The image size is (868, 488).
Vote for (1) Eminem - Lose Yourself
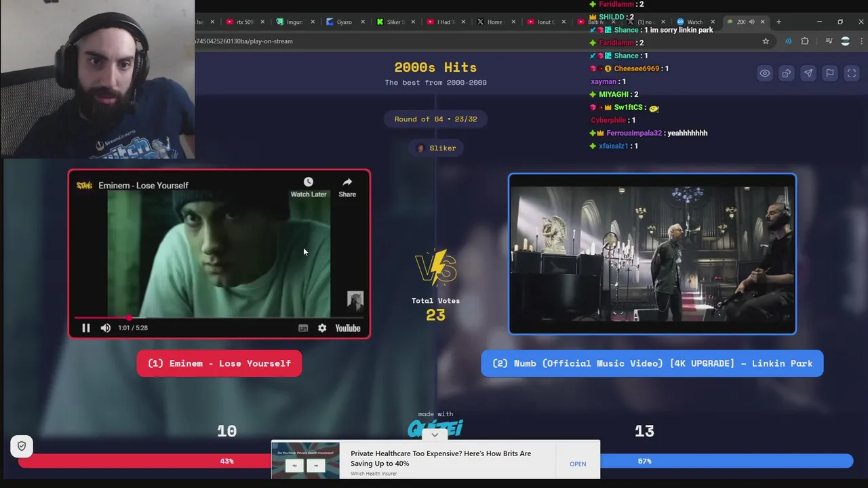[219, 363]
